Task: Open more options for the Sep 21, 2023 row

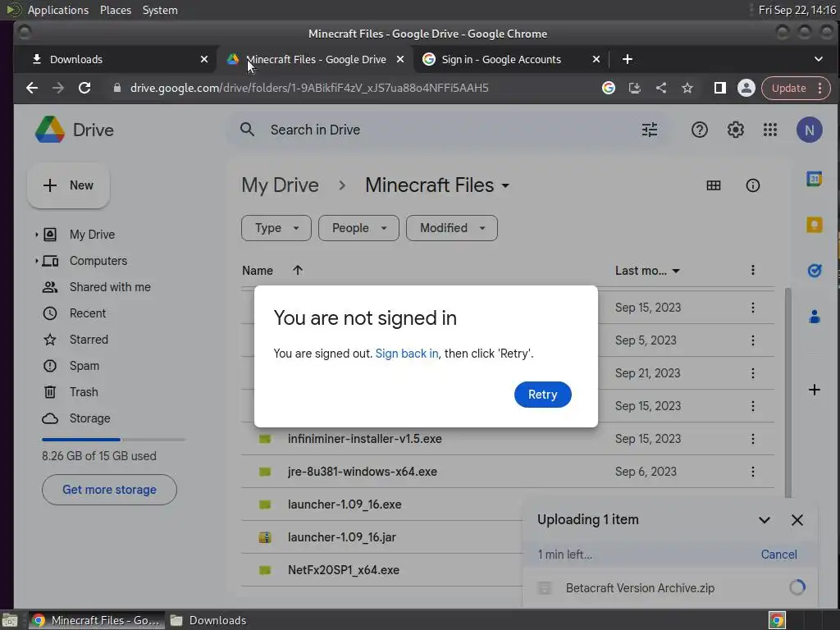Action: coord(753,373)
